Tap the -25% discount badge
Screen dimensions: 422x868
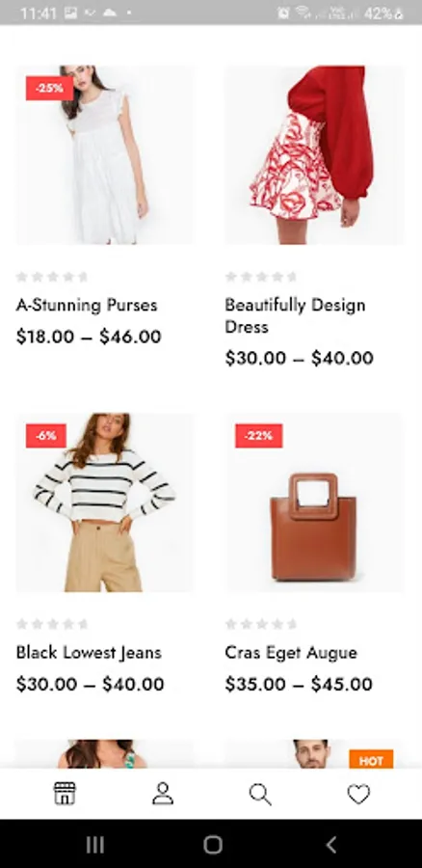click(49, 89)
